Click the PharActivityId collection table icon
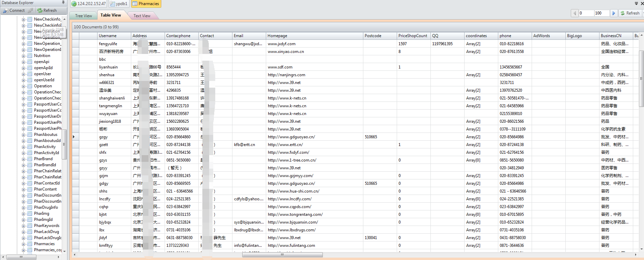Image resolution: width=644 pixels, height=260 pixels. coord(30,153)
